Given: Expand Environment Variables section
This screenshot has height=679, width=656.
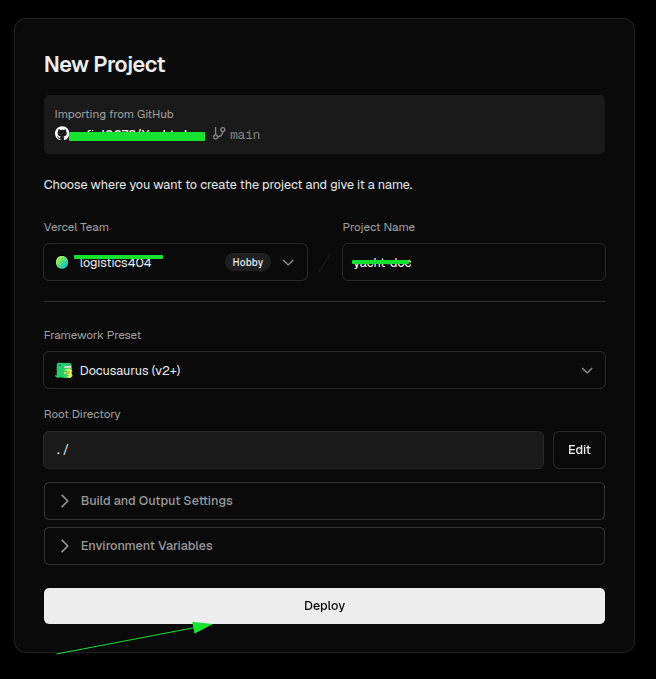Looking at the screenshot, I should (324, 546).
